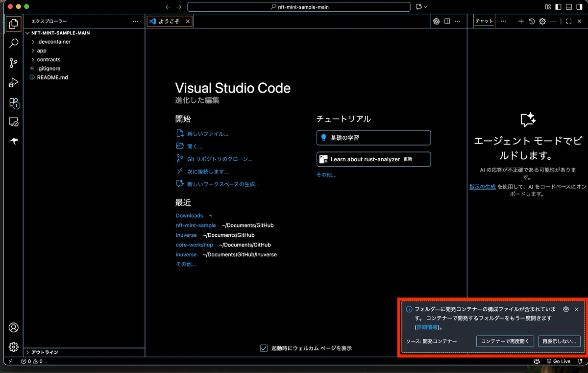
Task: Click コンテナーで再度開く button
Action: [x=505, y=341]
